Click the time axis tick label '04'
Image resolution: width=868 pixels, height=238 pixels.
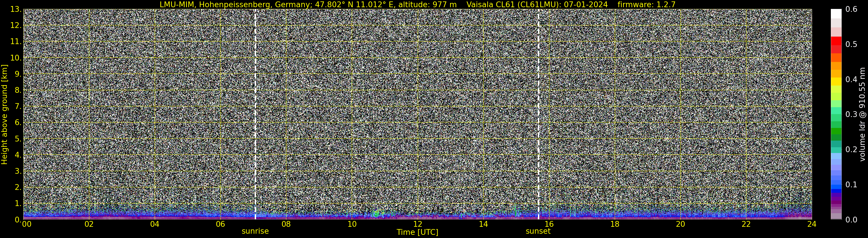point(155,224)
